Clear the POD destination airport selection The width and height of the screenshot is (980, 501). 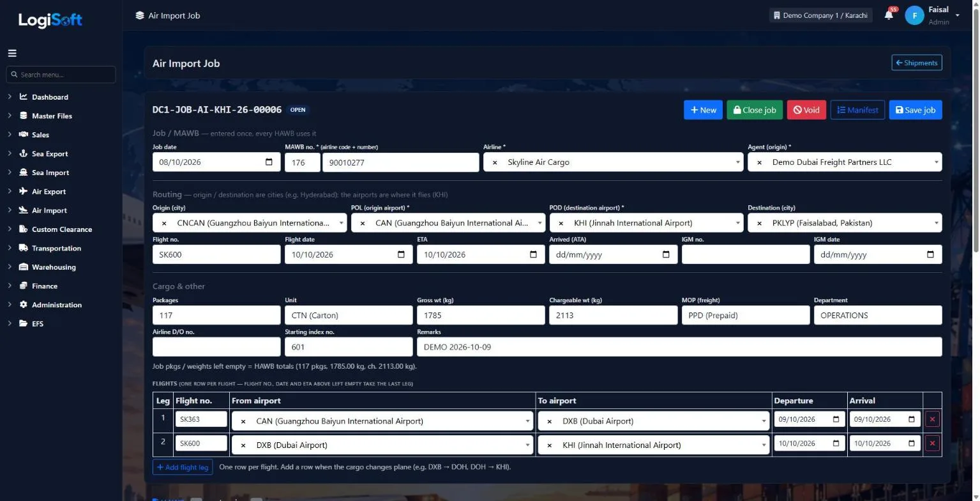click(x=561, y=223)
